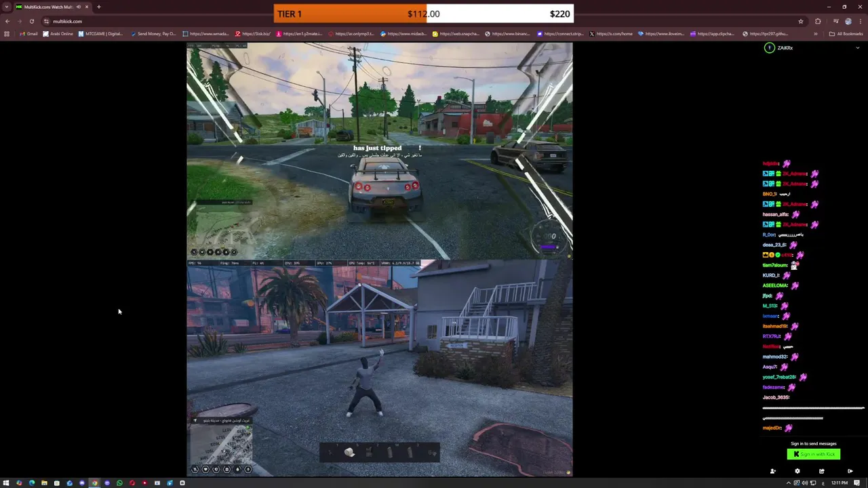868x488 pixels.
Task: Open WhatsApp from the taskbar
Action: 119,483
